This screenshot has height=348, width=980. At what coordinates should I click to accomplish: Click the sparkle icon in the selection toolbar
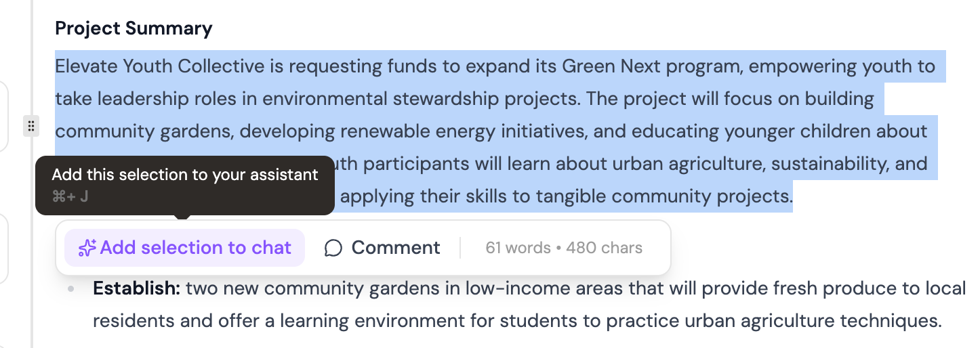[87, 248]
